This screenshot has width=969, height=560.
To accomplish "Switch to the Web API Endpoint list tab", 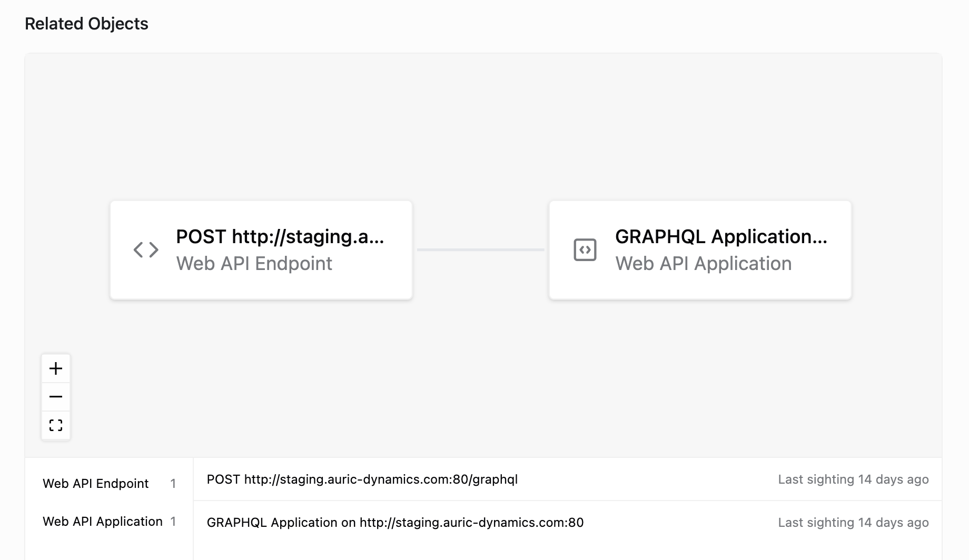I will coord(96,484).
